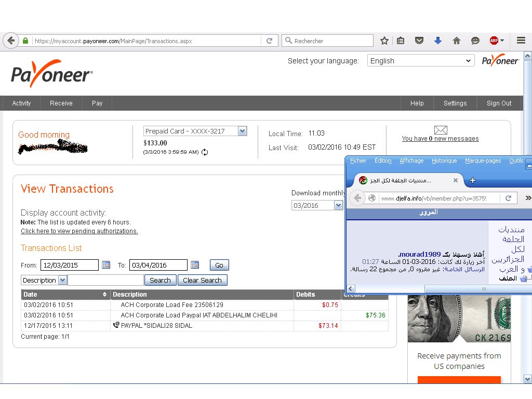Image resolution: width=532 pixels, height=399 pixels.
Task: Reload the djelfa.info page
Action: point(508,198)
